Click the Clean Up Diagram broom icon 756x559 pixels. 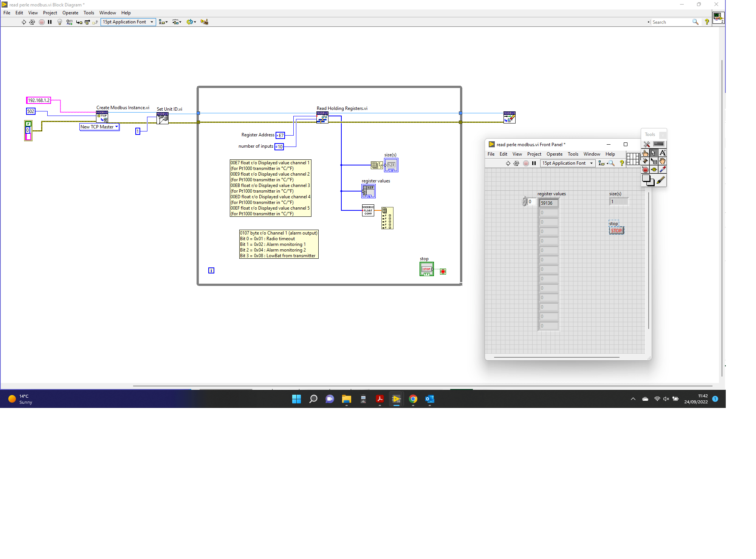(204, 22)
